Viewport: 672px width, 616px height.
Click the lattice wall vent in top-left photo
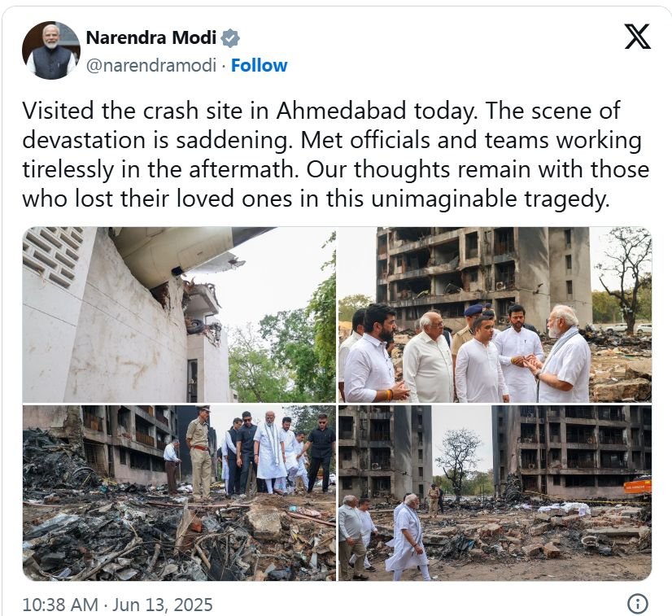(55, 254)
